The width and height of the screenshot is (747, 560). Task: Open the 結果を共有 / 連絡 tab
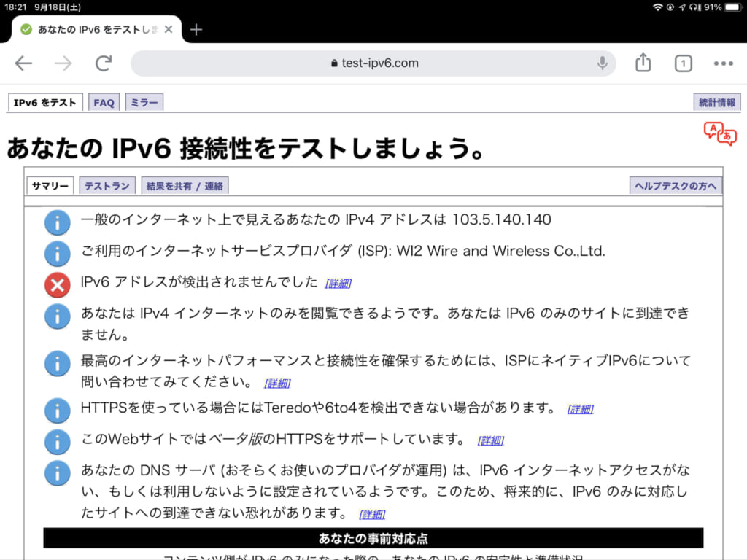[x=185, y=186]
